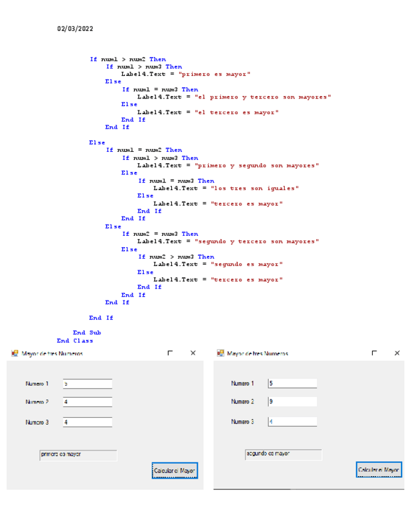The height and width of the screenshot is (532, 411).
Task: Click the right window's title bar text
Action: 257,354
